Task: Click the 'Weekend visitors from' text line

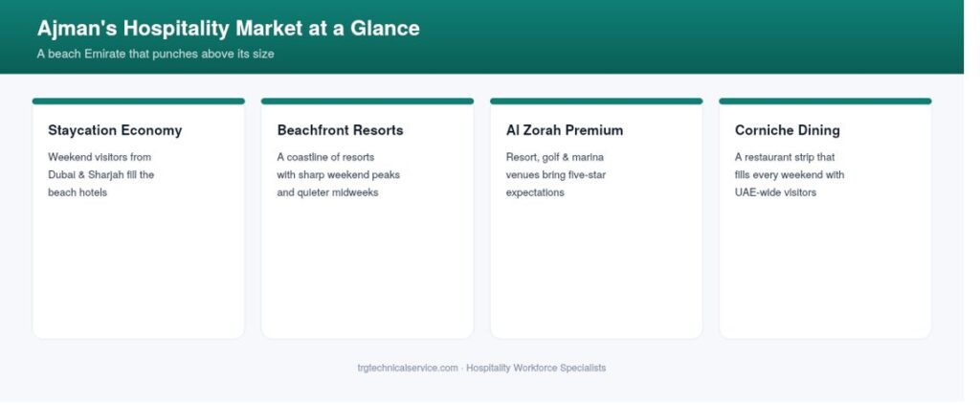Action: [x=100, y=157]
